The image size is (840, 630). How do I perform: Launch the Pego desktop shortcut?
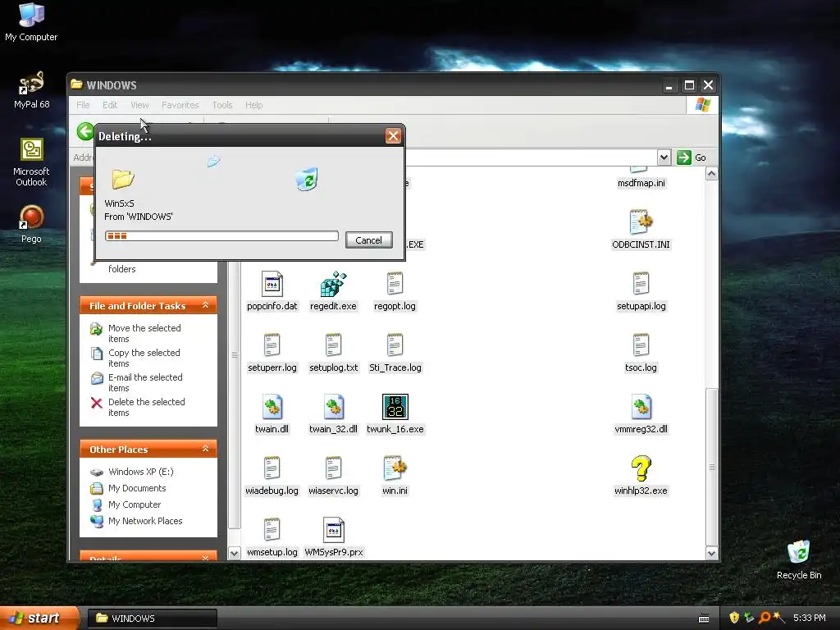(31, 225)
